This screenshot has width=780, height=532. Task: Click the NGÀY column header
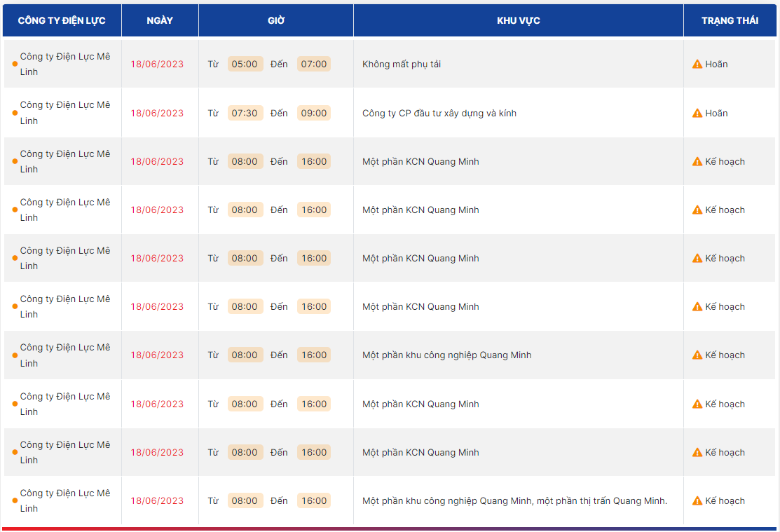coord(160,20)
